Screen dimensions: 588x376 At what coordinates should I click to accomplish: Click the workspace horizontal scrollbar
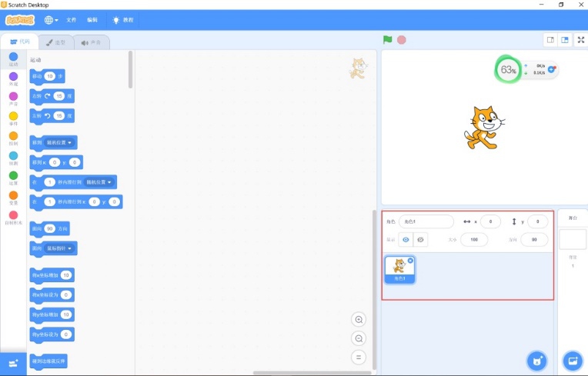tap(312, 373)
